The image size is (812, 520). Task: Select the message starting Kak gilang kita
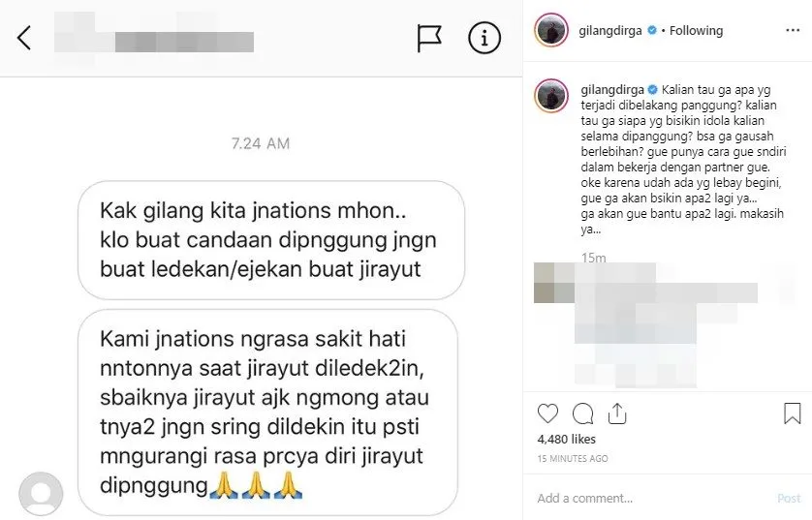[271, 240]
